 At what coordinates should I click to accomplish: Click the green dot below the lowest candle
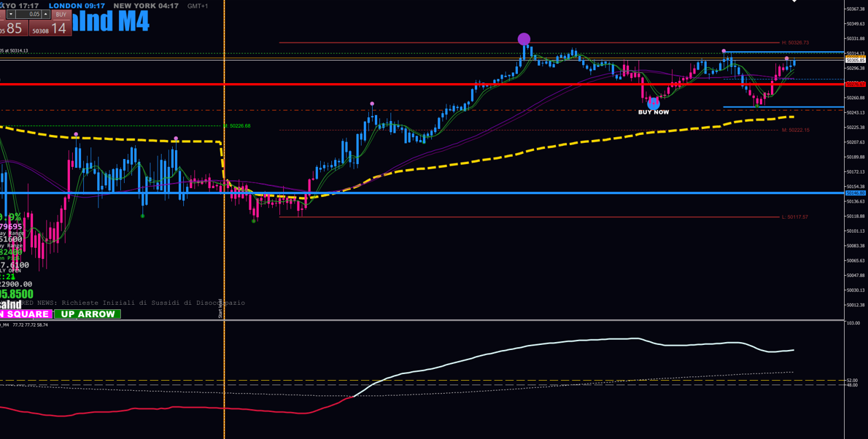click(254, 221)
